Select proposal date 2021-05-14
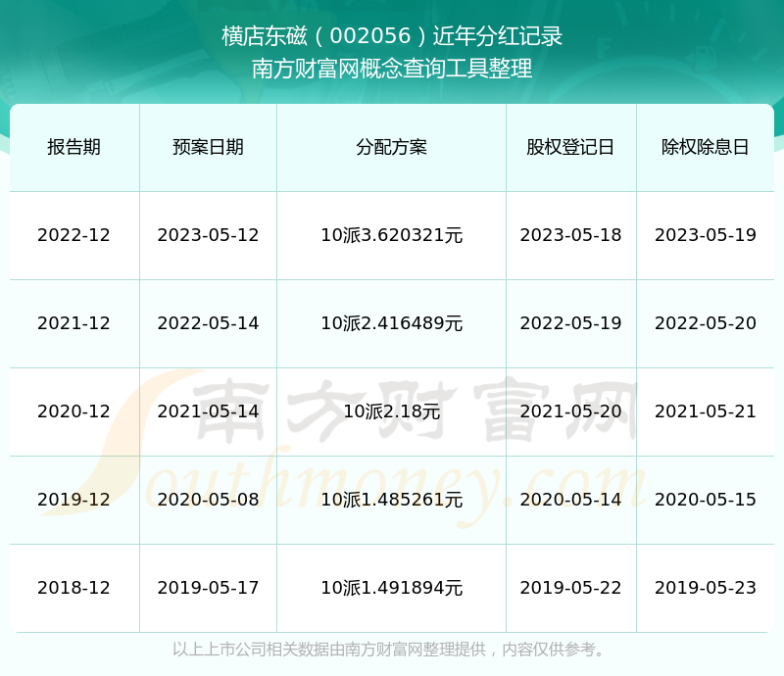 pyautogui.click(x=208, y=411)
